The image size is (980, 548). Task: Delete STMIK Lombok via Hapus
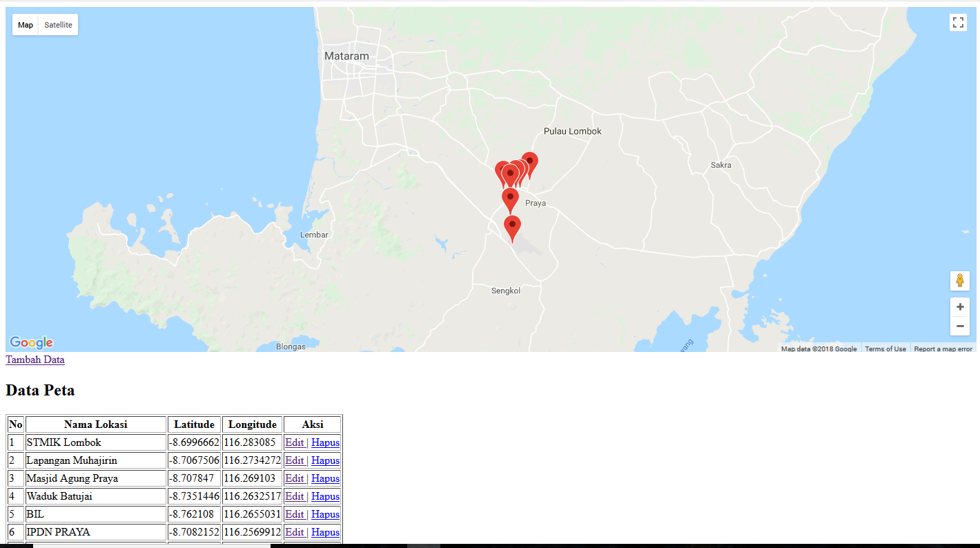pos(325,442)
